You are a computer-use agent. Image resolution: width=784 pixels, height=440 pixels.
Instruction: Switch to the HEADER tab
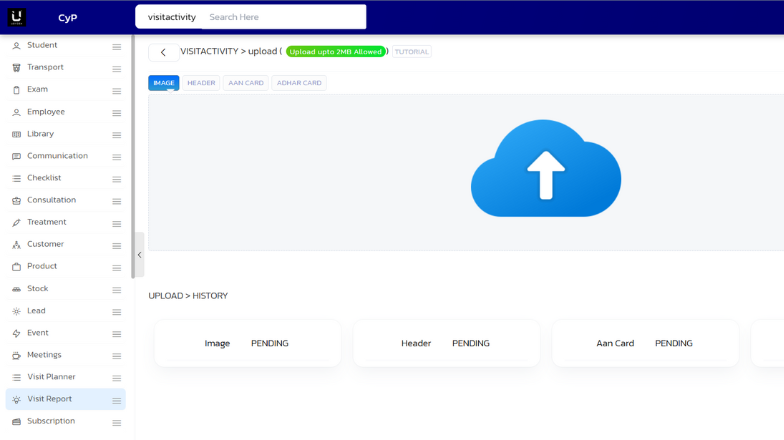(201, 83)
